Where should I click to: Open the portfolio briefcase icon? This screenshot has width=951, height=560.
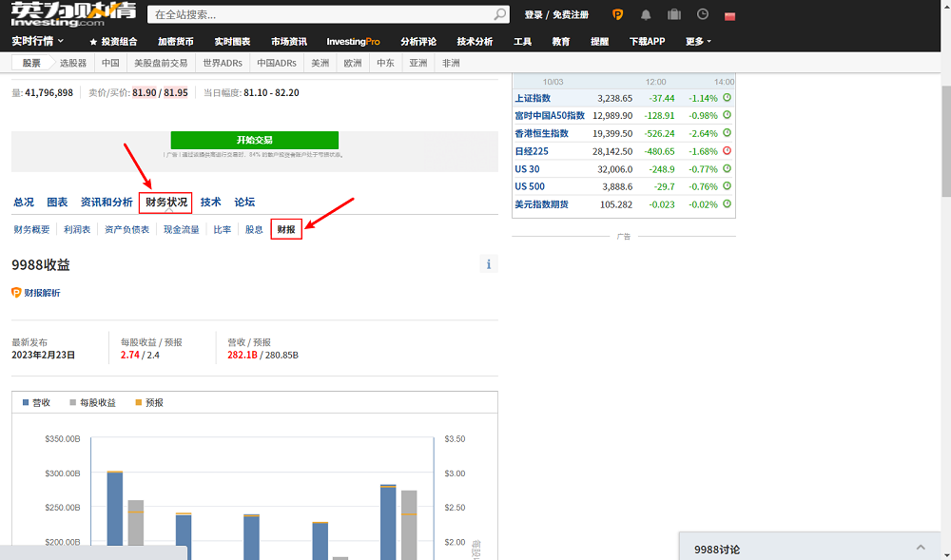674,14
